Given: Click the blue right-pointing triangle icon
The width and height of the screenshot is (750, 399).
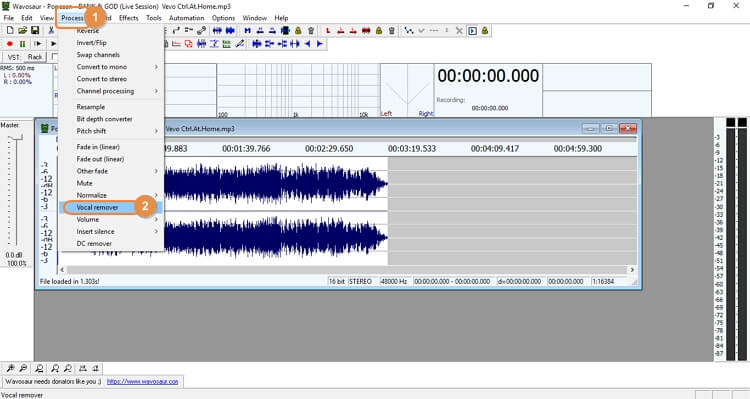Looking at the screenshot, I should pyautogui.click(x=320, y=44).
